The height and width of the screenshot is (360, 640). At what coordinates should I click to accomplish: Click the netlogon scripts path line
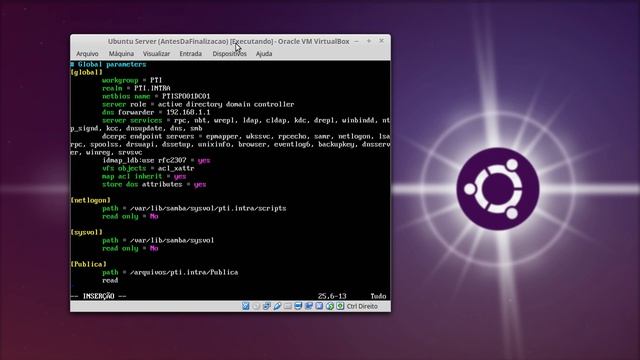[194, 208]
